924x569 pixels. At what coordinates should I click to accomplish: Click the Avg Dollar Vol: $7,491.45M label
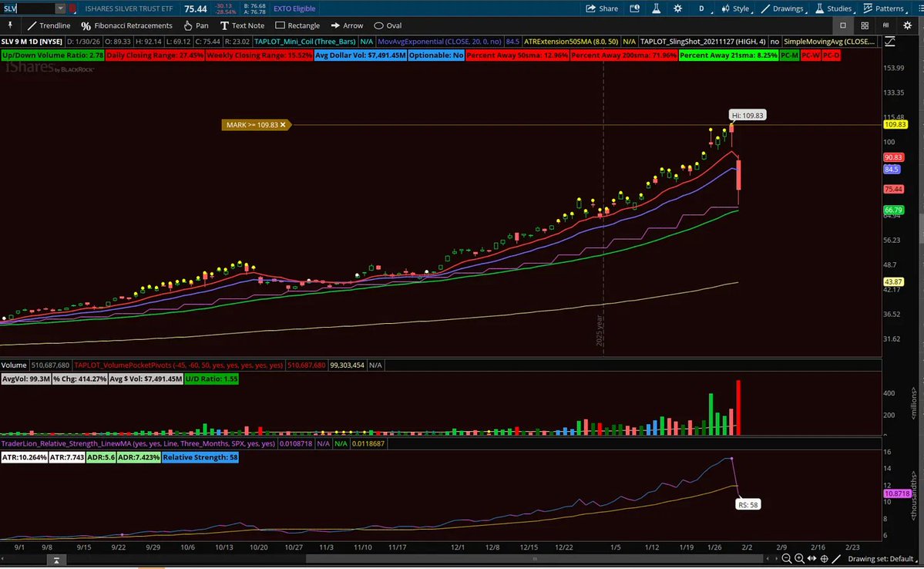[361, 55]
